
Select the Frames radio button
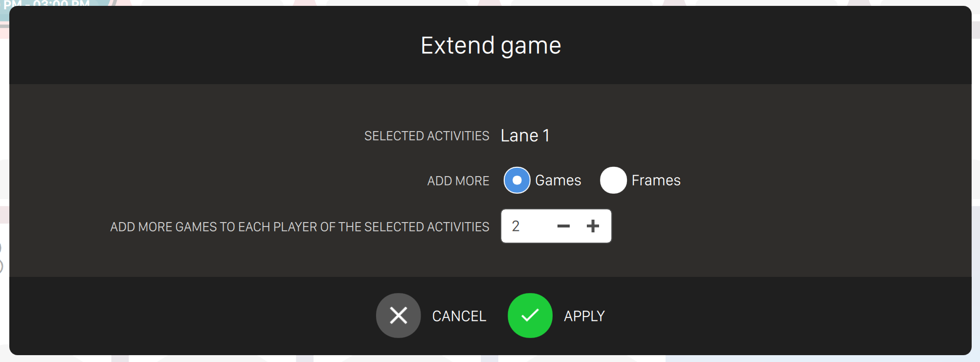(613, 181)
